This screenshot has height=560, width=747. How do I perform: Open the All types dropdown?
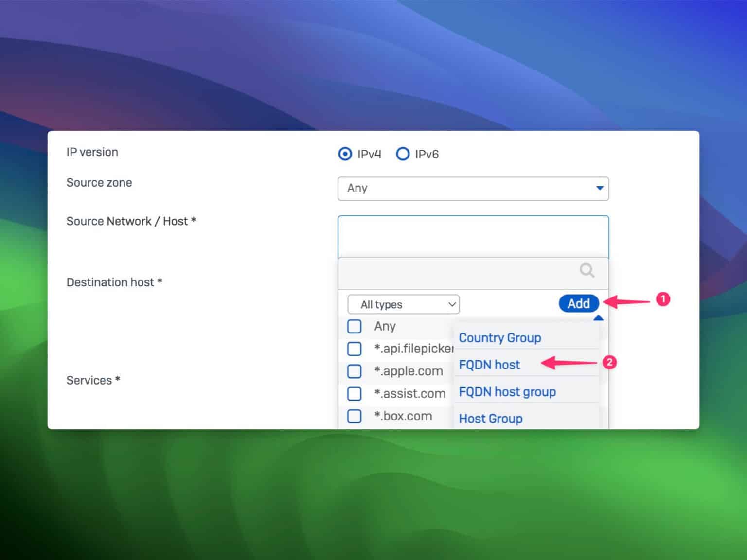[x=403, y=304]
